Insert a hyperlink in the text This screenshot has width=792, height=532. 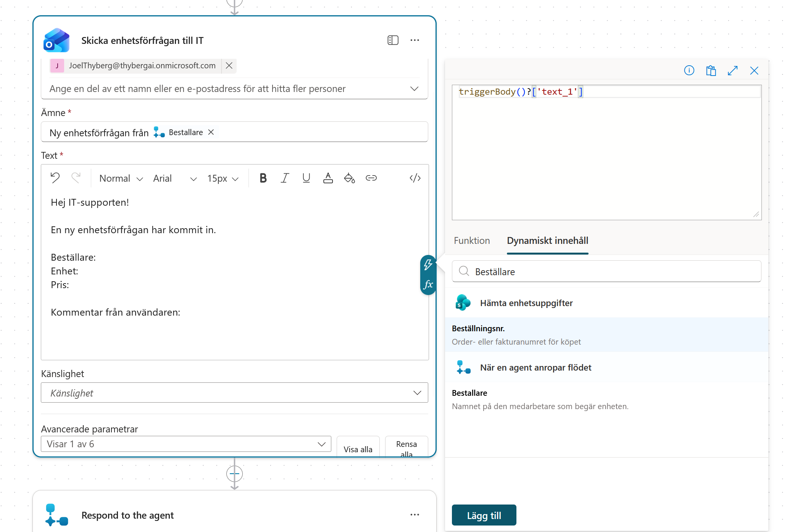point(371,178)
